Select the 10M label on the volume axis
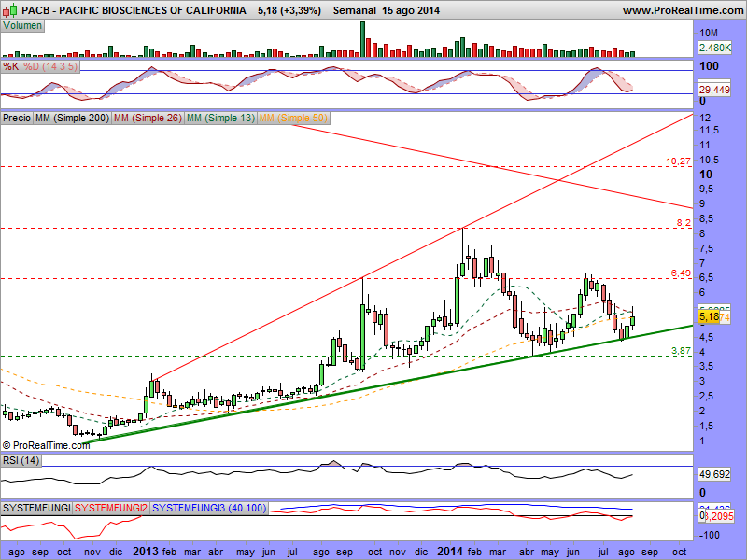Viewport: 747px width, 560px height. pos(709,33)
